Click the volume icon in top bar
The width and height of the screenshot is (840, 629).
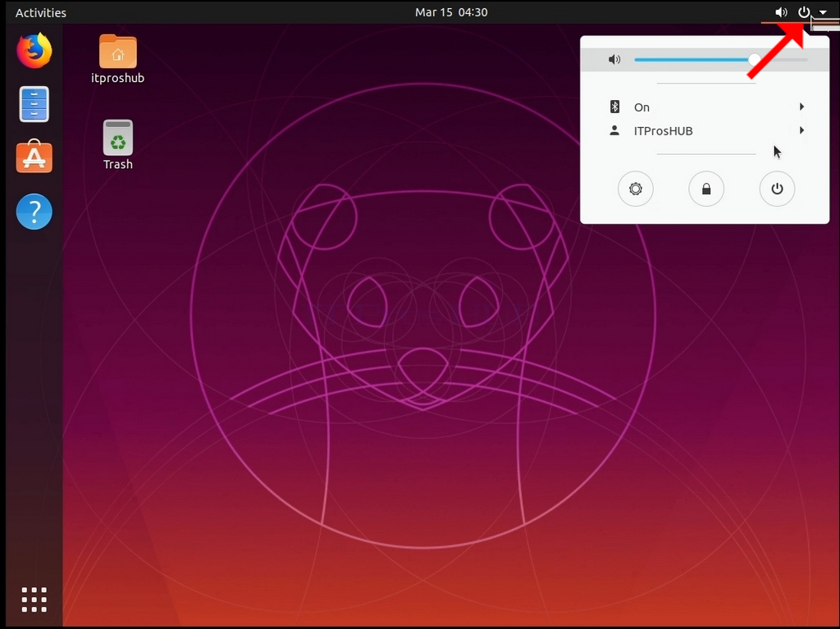coord(781,12)
